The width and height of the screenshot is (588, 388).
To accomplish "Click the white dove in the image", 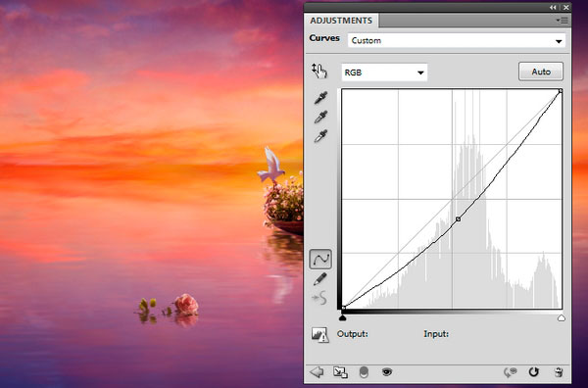I will click(271, 165).
